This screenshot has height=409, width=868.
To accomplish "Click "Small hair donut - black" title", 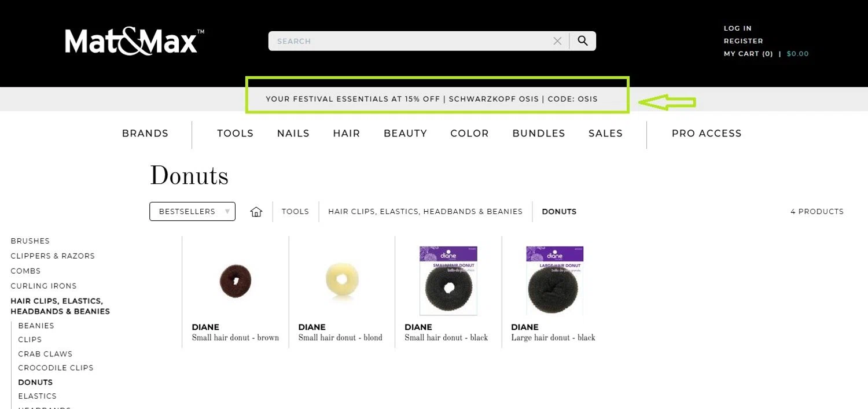I will point(446,338).
